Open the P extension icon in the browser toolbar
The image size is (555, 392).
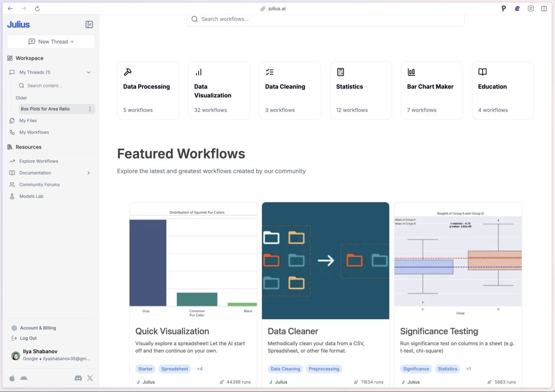tap(504, 9)
